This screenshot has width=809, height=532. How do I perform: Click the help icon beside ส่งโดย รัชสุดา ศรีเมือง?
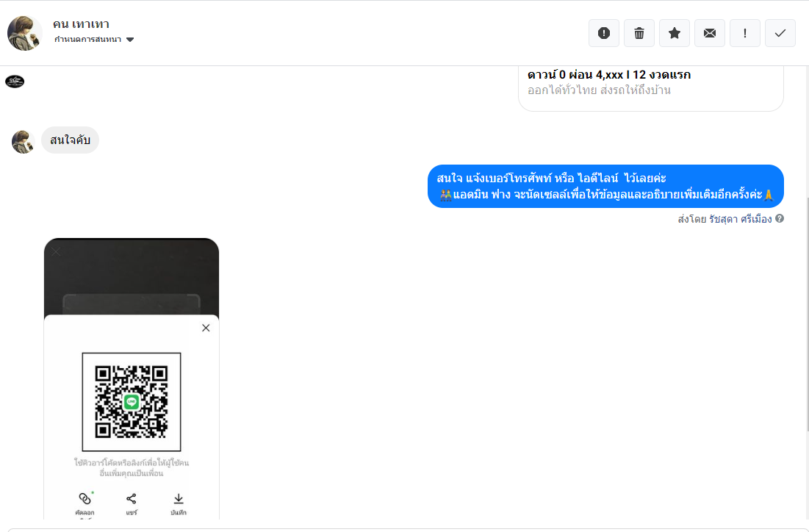(780, 218)
